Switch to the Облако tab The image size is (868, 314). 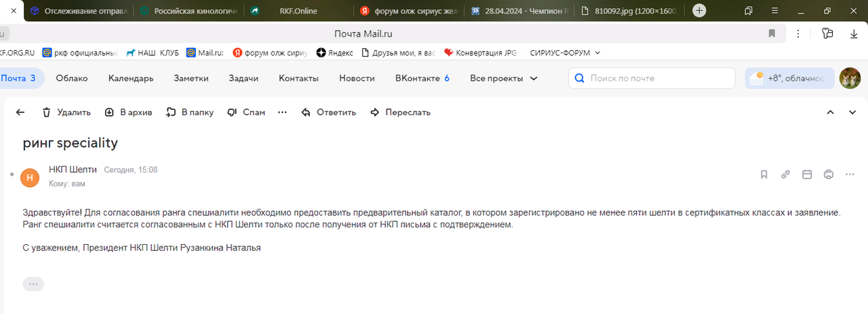point(72,78)
